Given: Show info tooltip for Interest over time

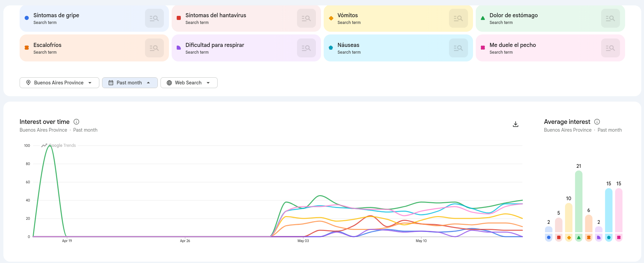Looking at the screenshot, I should pos(76,122).
